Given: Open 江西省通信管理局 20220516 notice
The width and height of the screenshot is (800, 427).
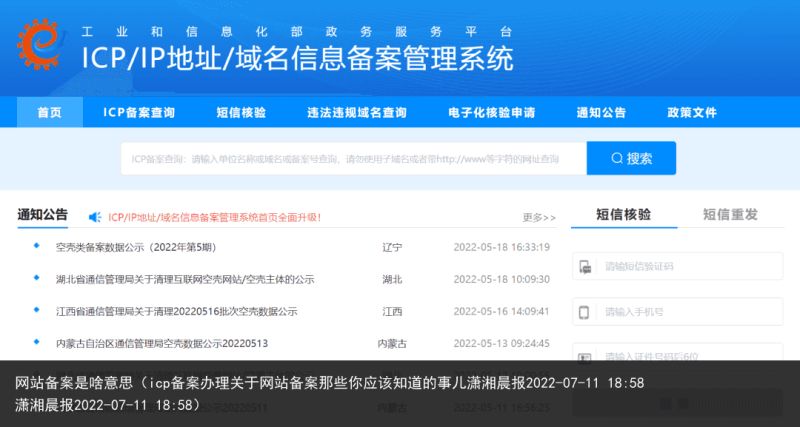Looking at the screenshot, I should (x=177, y=311).
